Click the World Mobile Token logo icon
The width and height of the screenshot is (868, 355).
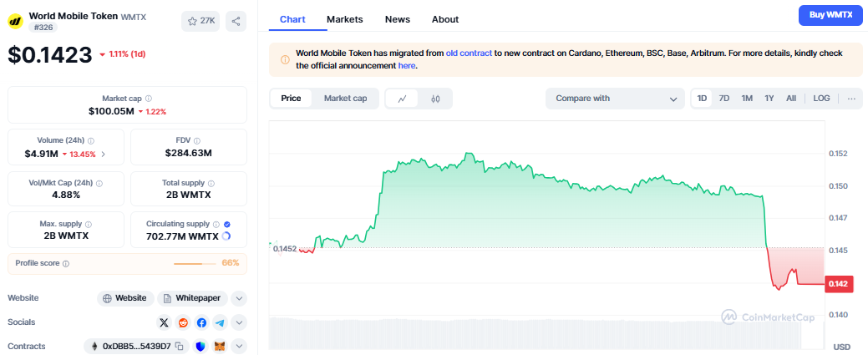pos(15,21)
